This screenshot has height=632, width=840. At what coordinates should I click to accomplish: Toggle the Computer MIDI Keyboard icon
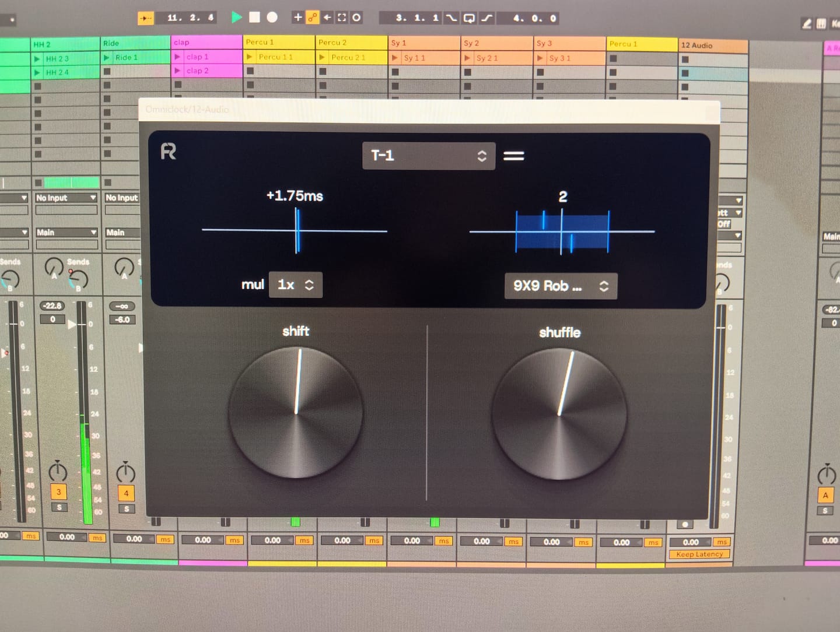coord(821,24)
